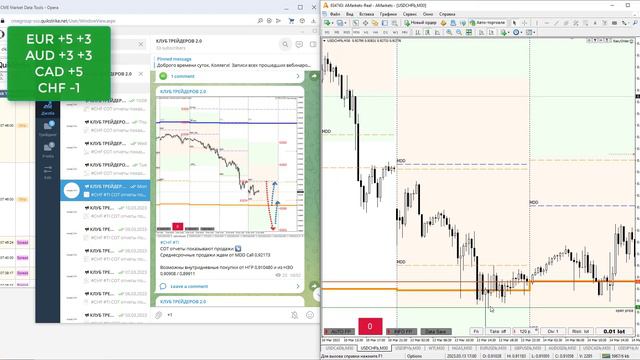The width and height of the screenshot is (640, 360).
Task: Open the new chart dropdown arrow
Action: (x=333, y=23)
